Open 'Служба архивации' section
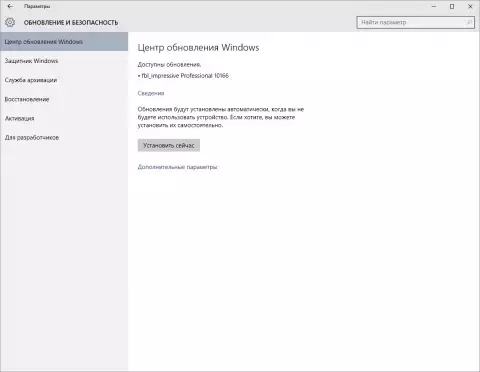 [x=64, y=80]
